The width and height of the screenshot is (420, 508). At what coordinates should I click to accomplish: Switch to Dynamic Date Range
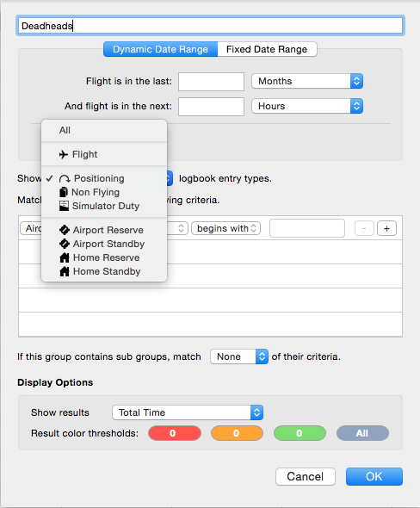point(161,49)
